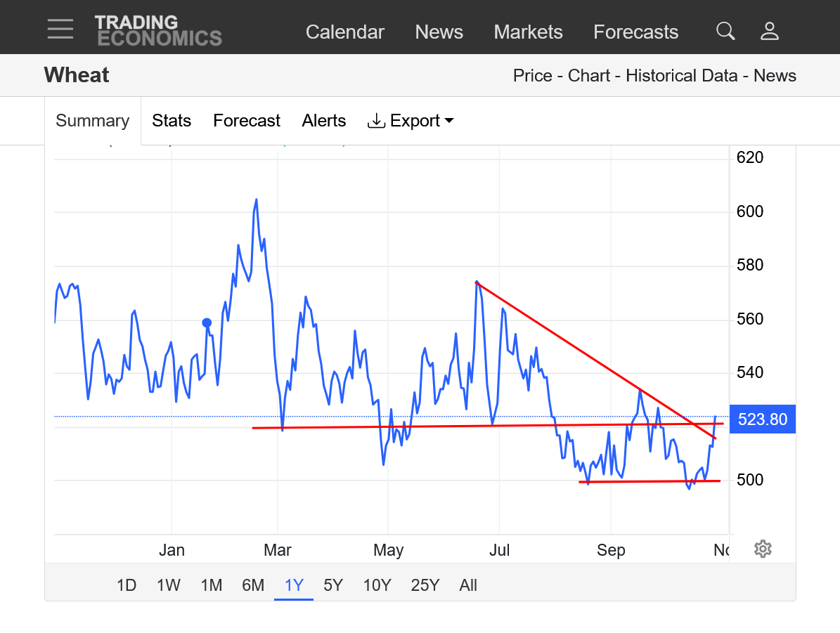
Task: Go to News in top navigation
Action: (x=439, y=32)
